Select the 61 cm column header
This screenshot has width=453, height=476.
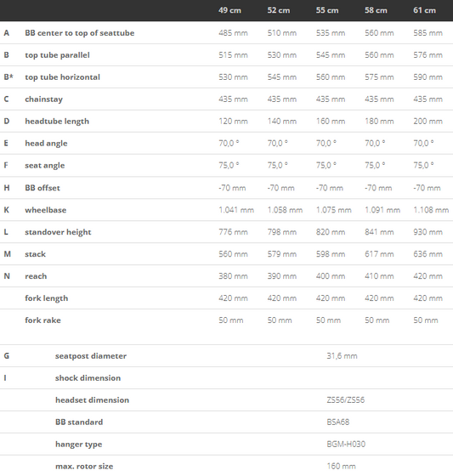(x=424, y=10)
